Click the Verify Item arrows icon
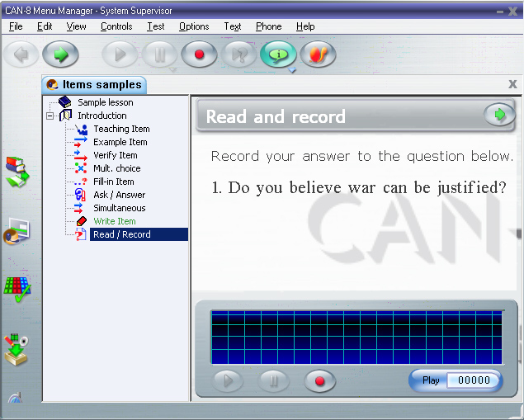This screenshot has height=420, width=524. (81, 155)
